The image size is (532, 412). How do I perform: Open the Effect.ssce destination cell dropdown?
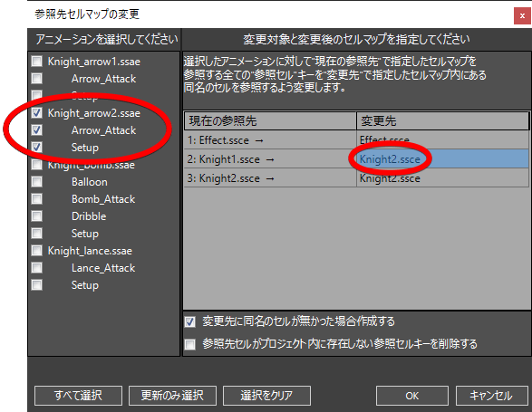point(442,139)
